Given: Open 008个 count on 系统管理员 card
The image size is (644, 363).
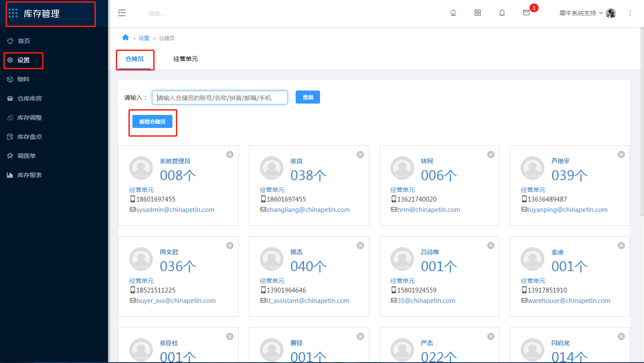Looking at the screenshot, I should pyautogui.click(x=178, y=175).
